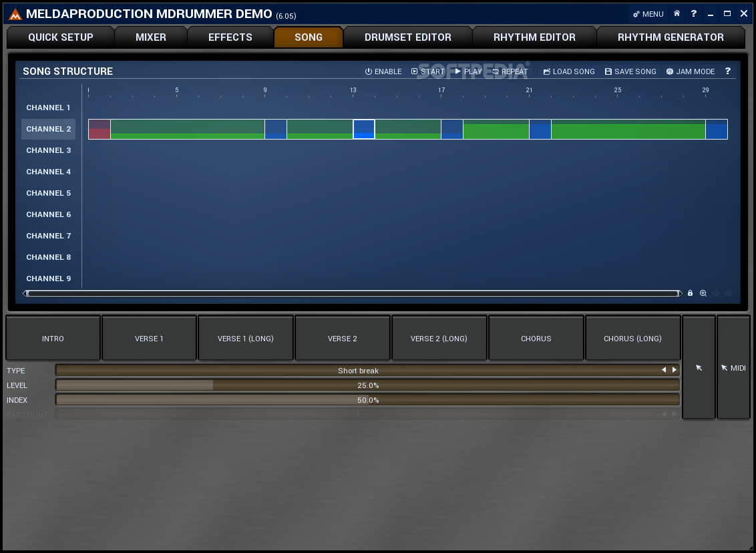Open the MENU settings button
This screenshot has height=553, width=756.
point(648,14)
